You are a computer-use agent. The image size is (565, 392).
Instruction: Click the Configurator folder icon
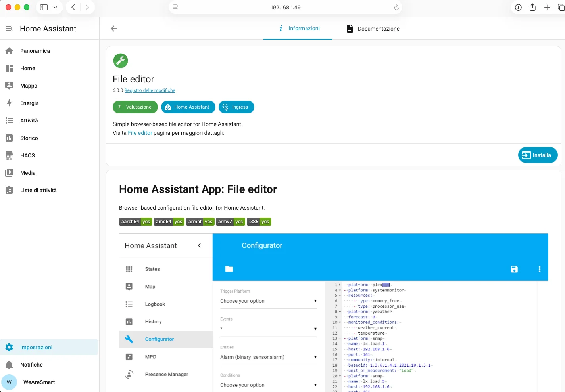pos(229,269)
